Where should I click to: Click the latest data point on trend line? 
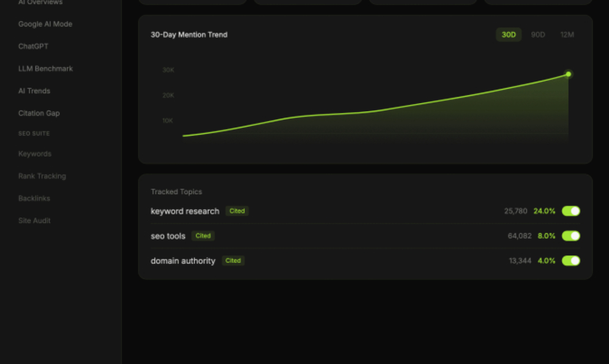tap(568, 74)
